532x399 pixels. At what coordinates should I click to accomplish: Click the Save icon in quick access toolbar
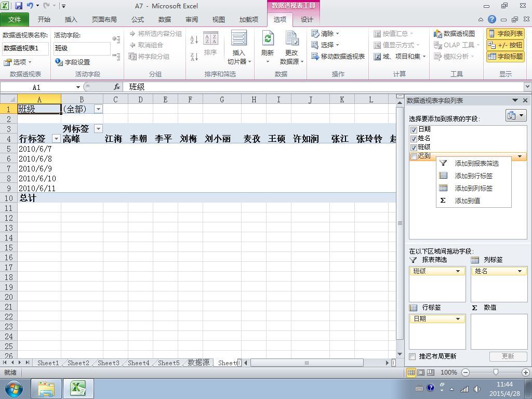[x=18, y=5]
